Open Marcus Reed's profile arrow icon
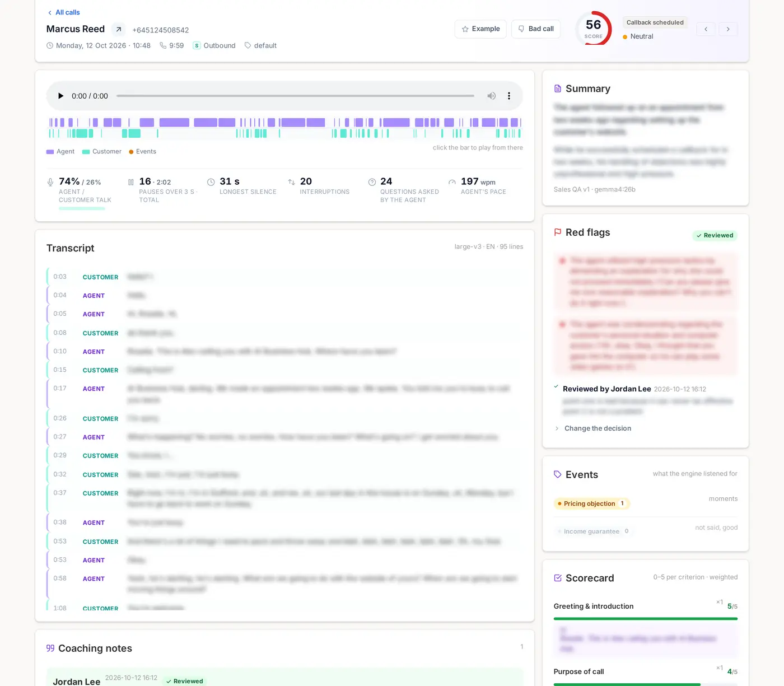Image resolution: width=784 pixels, height=686 pixels. click(119, 30)
